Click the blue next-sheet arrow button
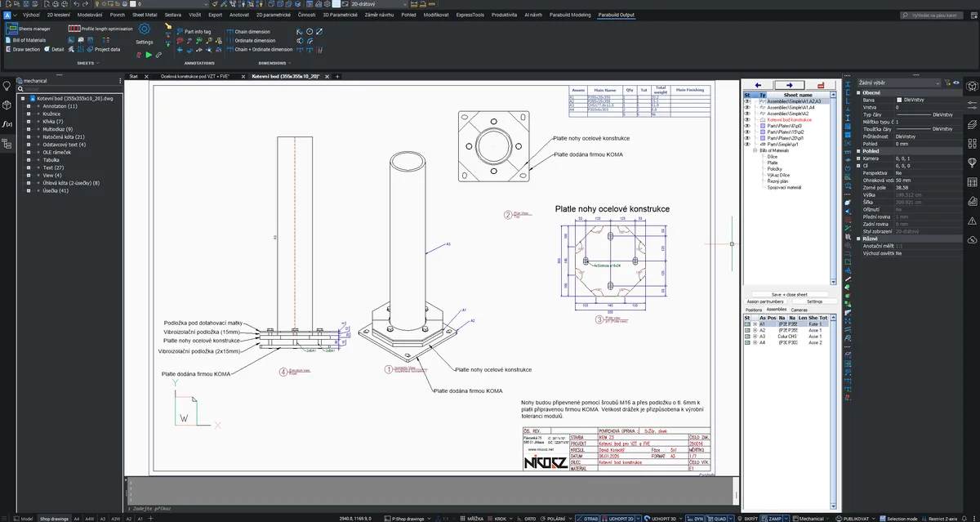The height and width of the screenshot is (522, 980). click(x=789, y=85)
